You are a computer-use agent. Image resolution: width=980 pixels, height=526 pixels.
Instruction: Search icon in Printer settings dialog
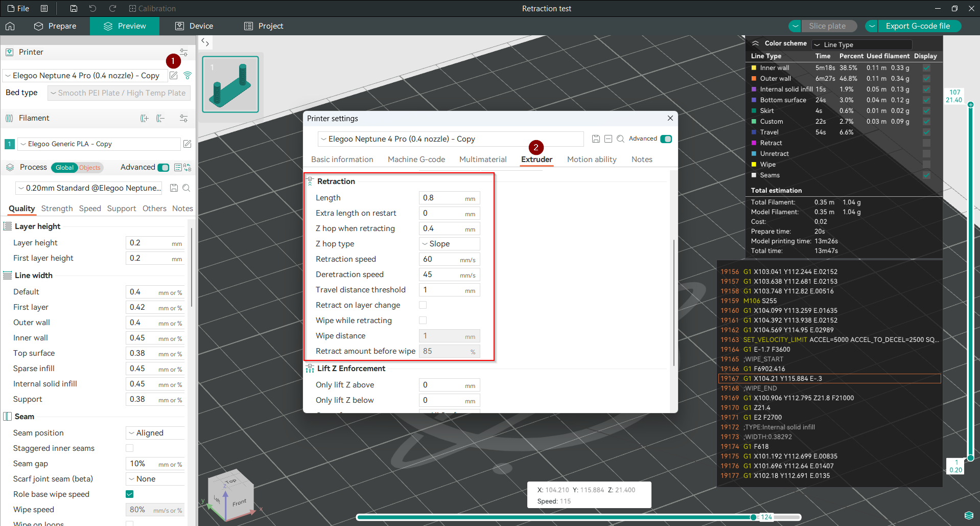(x=620, y=139)
